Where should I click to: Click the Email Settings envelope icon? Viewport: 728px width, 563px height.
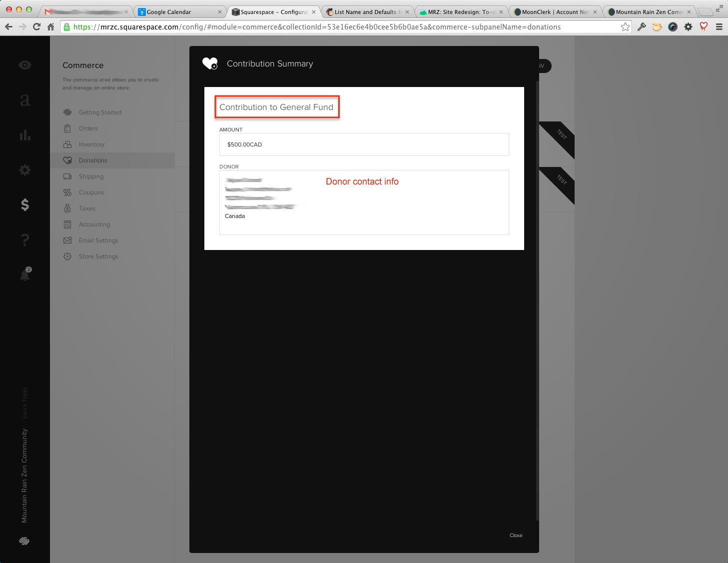67,240
